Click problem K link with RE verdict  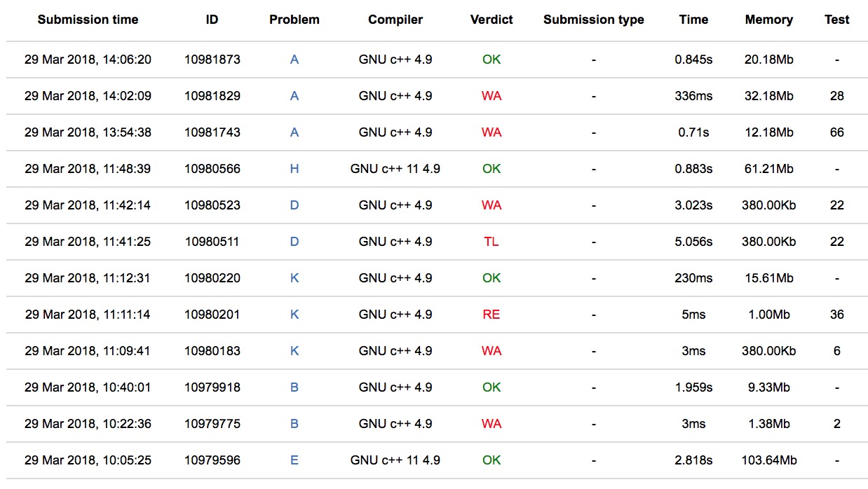[294, 315]
